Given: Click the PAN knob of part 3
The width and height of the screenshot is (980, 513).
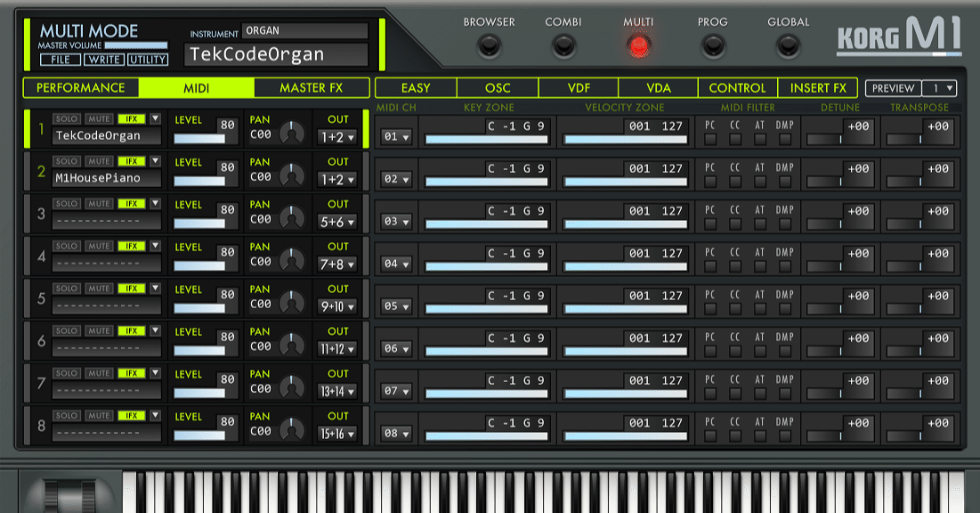Looking at the screenshot, I should tap(292, 217).
